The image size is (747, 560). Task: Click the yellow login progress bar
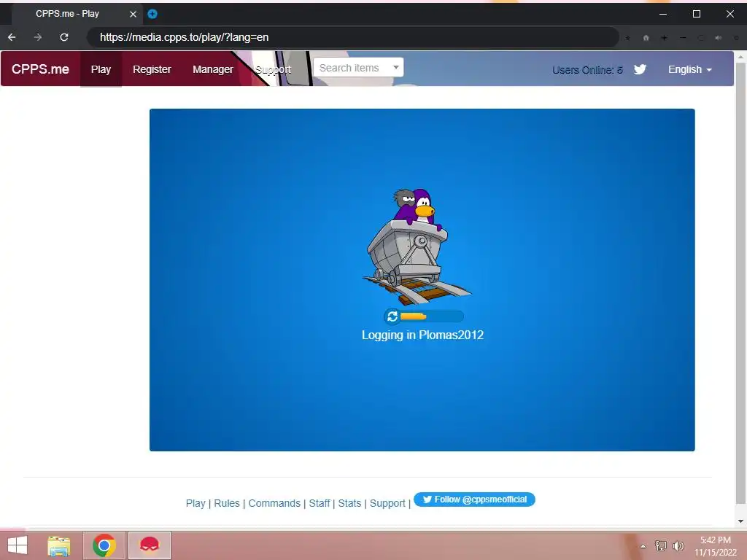[414, 316]
